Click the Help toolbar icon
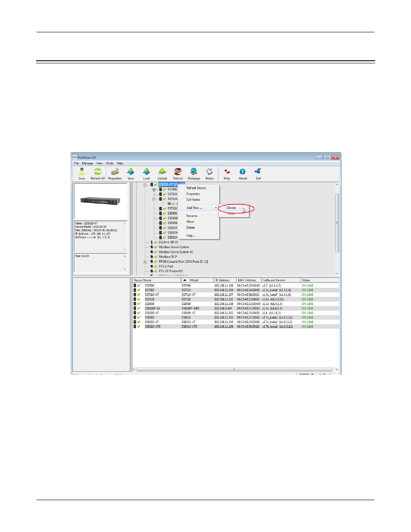This screenshot has width=411, height=532. coord(227,171)
